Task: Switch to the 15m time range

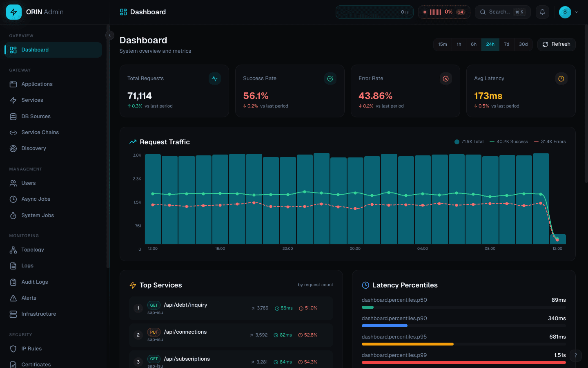Action: (x=442, y=44)
